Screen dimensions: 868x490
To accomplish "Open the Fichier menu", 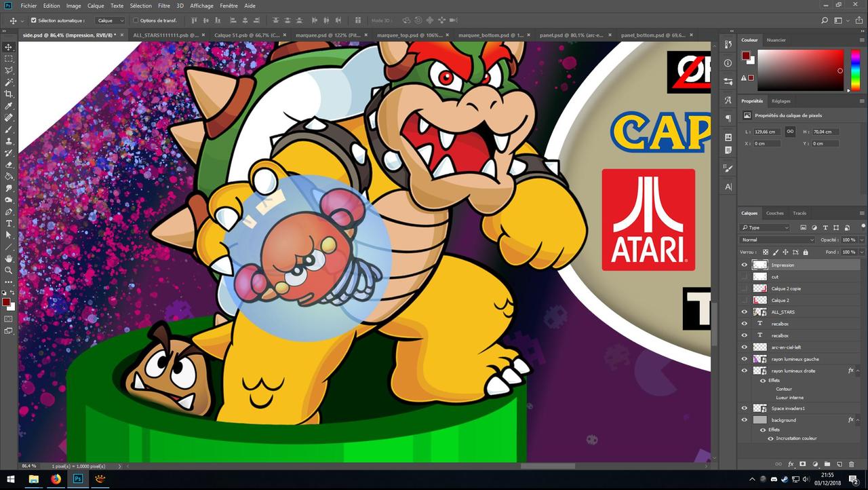I will coord(28,5).
